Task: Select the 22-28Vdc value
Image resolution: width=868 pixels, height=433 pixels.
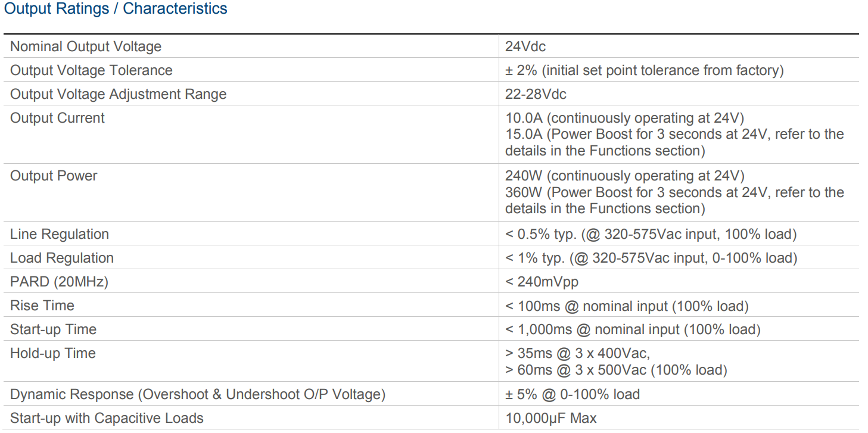Action: pyautogui.click(x=536, y=94)
